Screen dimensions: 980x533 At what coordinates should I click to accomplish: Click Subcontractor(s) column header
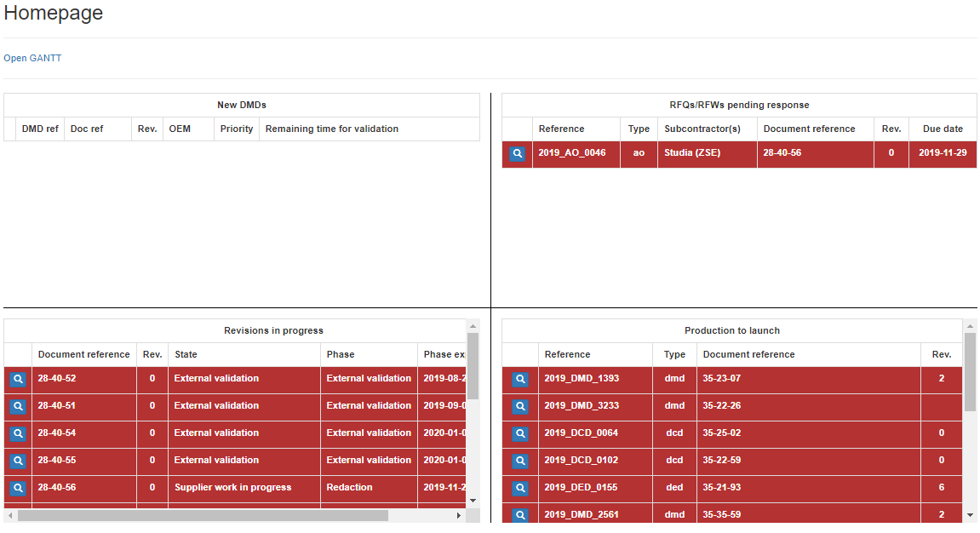point(702,129)
